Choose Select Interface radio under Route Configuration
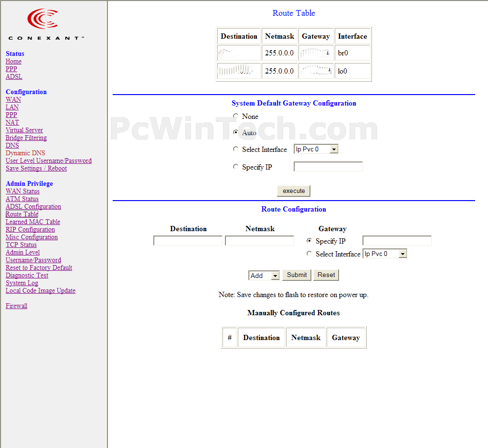The height and width of the screenshot is (448, 488). coord(309,254)
